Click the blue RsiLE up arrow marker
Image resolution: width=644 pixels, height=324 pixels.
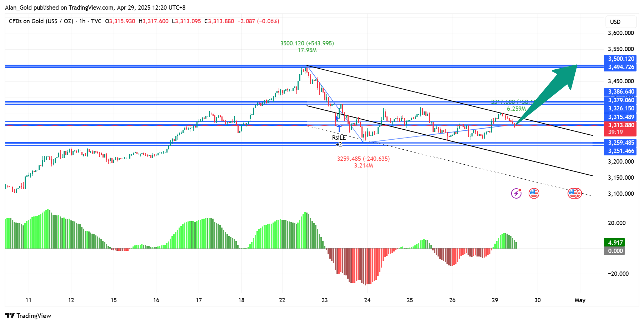pyautogui.click(x=339, y=128)
